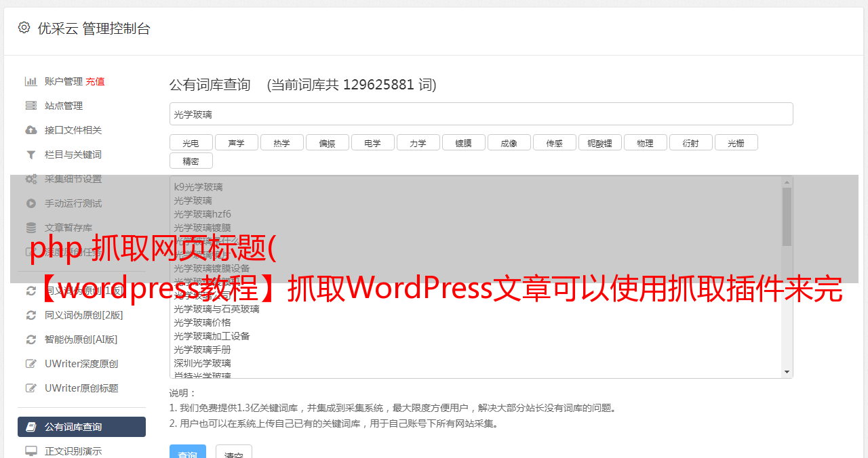Select 光学玻璃hzf6 in the results list

coord(202,214)
